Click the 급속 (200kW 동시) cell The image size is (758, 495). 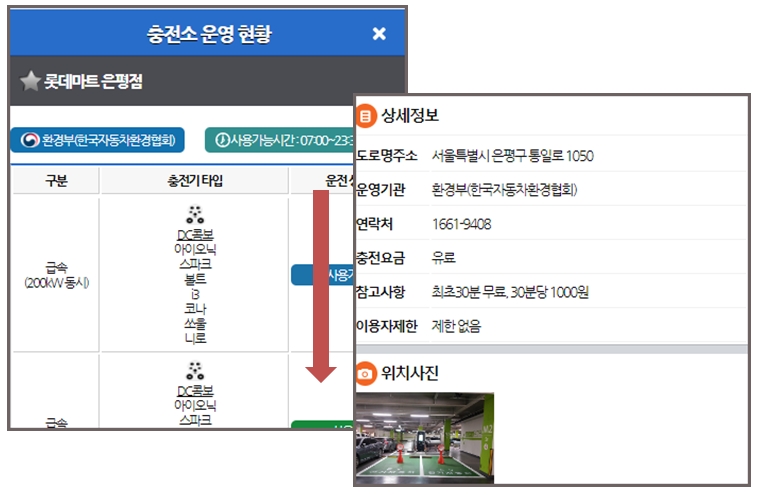pos(57,275)
